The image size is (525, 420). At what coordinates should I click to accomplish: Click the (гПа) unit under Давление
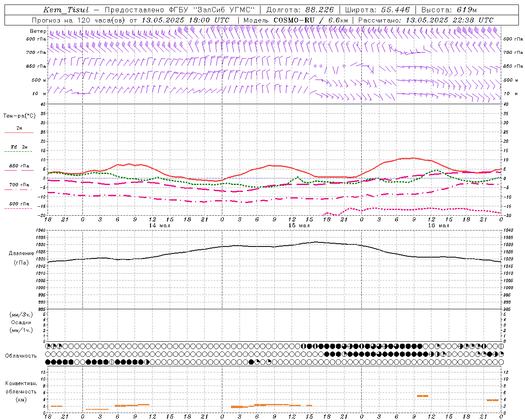pos(21,262)
